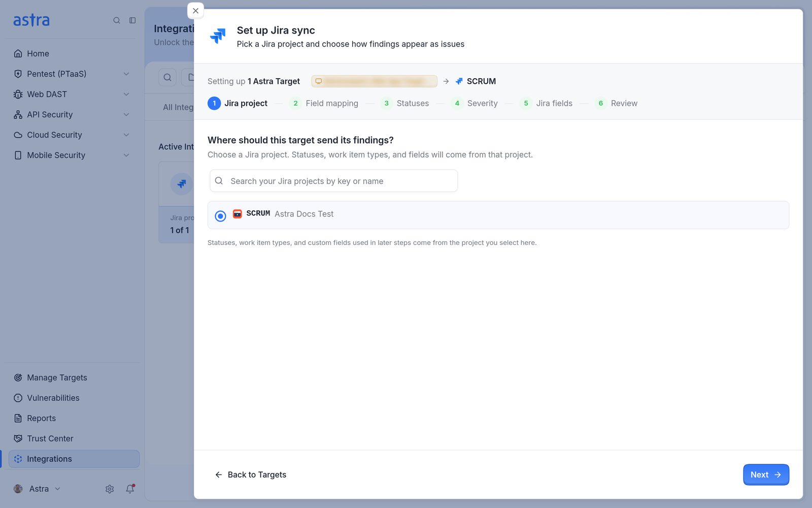Focus the Jira projects search field

[x=333, y=181]
